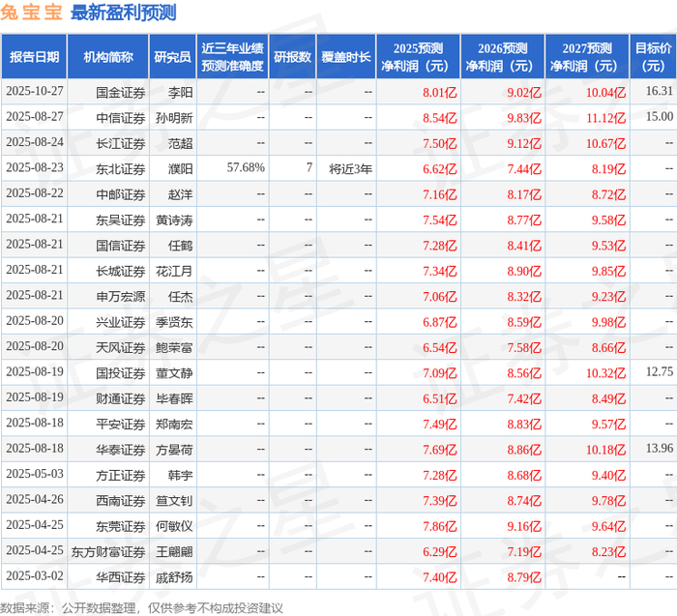
Task: Click researcher name 李阳
Action: point(181,93)
